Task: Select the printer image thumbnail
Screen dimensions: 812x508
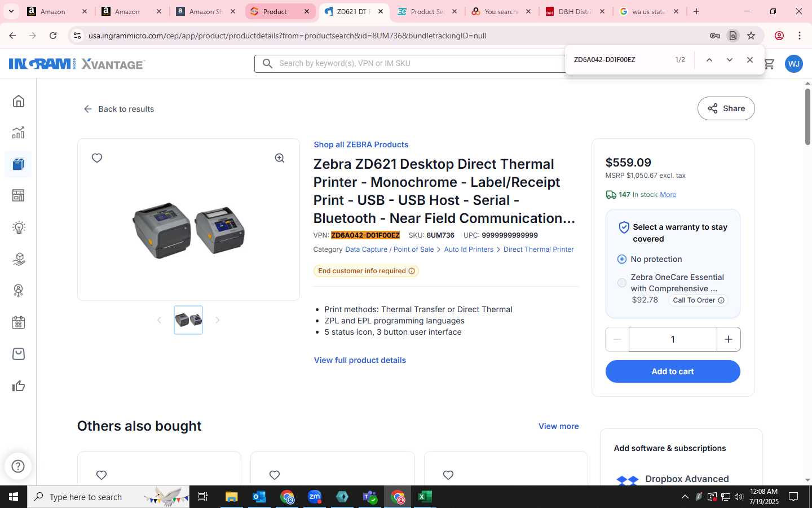Action: coord(188,320)
